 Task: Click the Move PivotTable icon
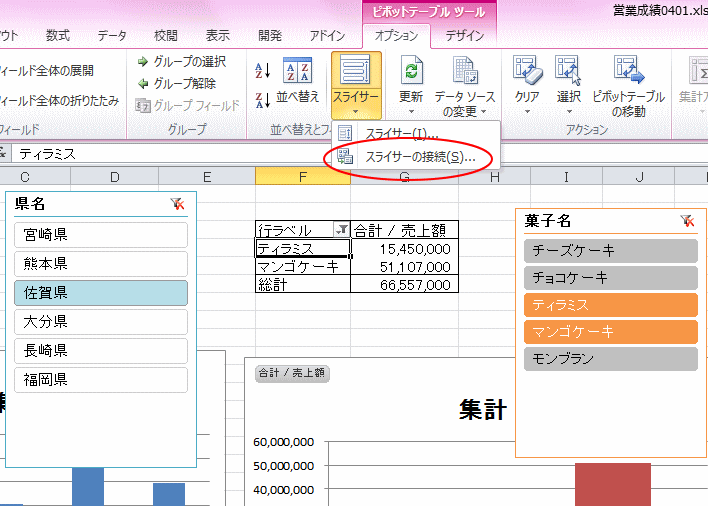point(628,72)
